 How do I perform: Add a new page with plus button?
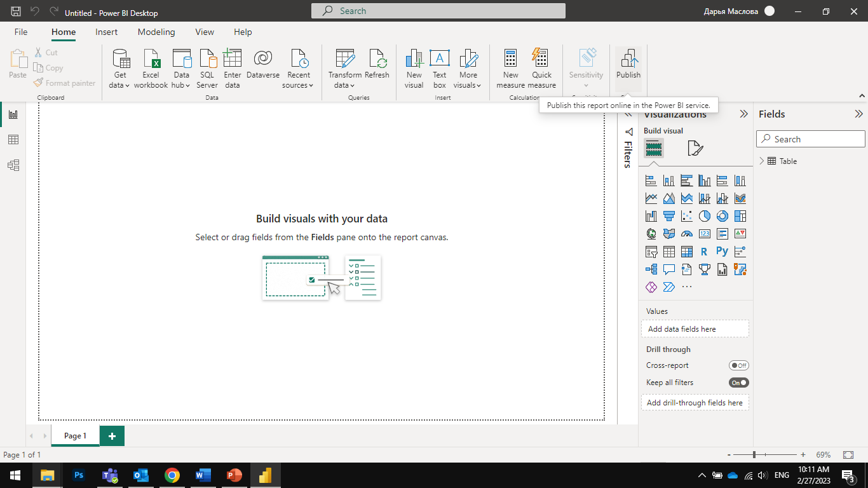click(112, 436)
